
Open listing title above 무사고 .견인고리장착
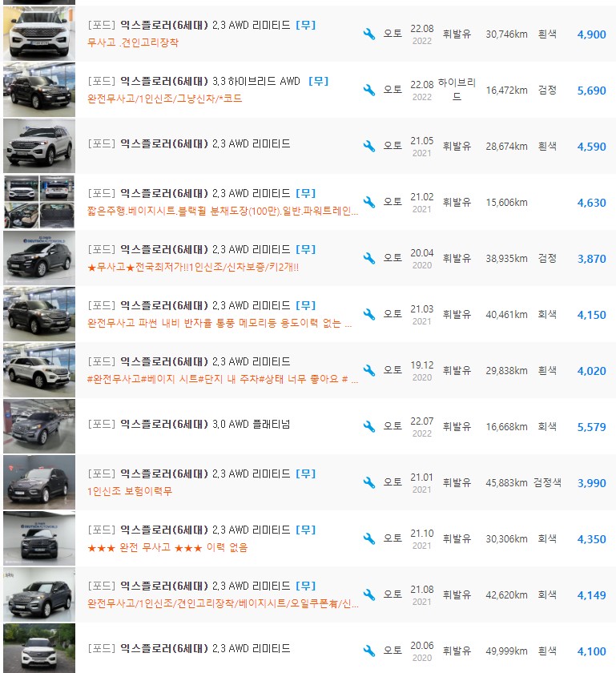point(189,25)
